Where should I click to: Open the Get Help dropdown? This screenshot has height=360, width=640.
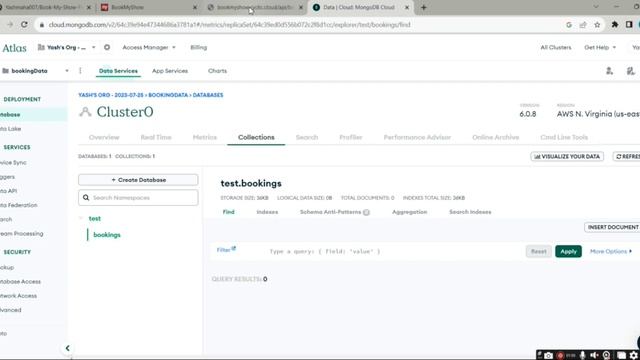(600, 47)
